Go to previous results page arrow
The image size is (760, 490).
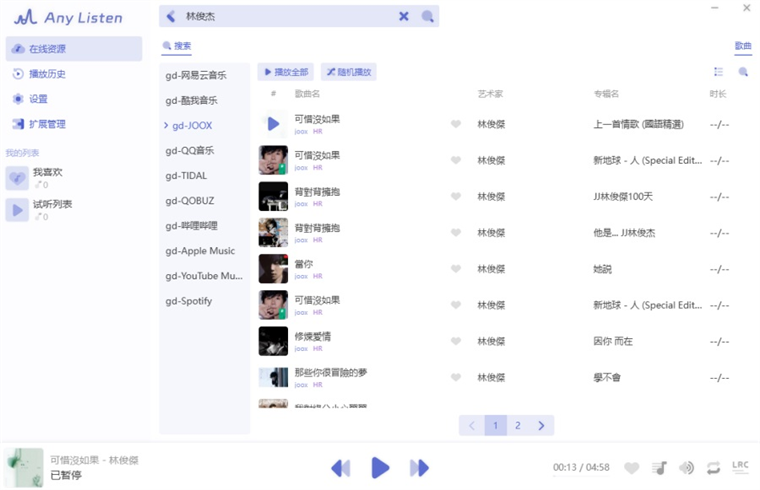(x=472, y=426)
